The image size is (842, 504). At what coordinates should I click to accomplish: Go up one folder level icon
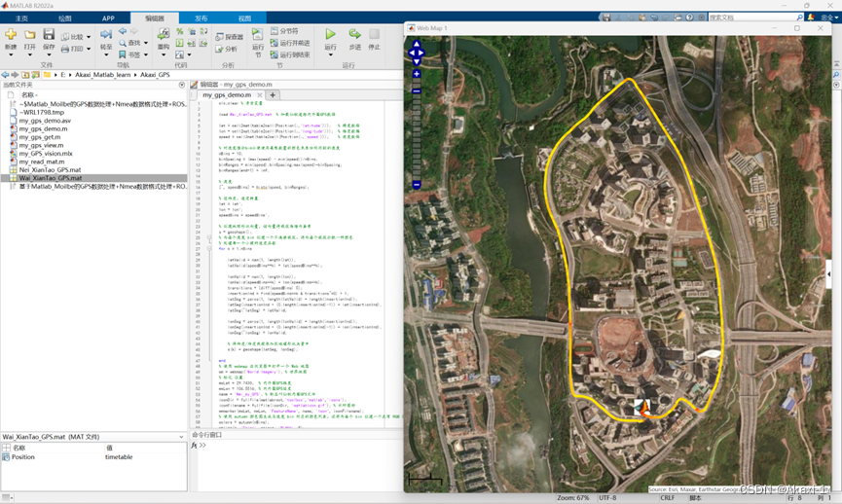click(25, 75)
